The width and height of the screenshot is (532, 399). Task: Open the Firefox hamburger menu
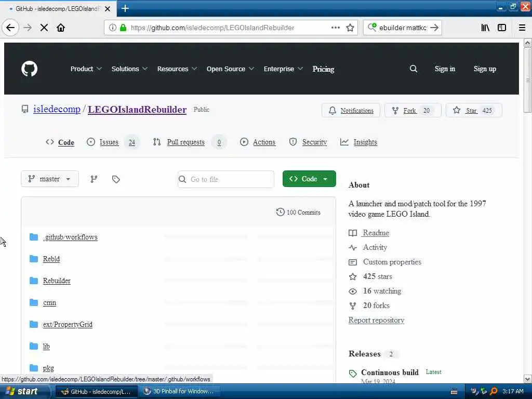522,28
